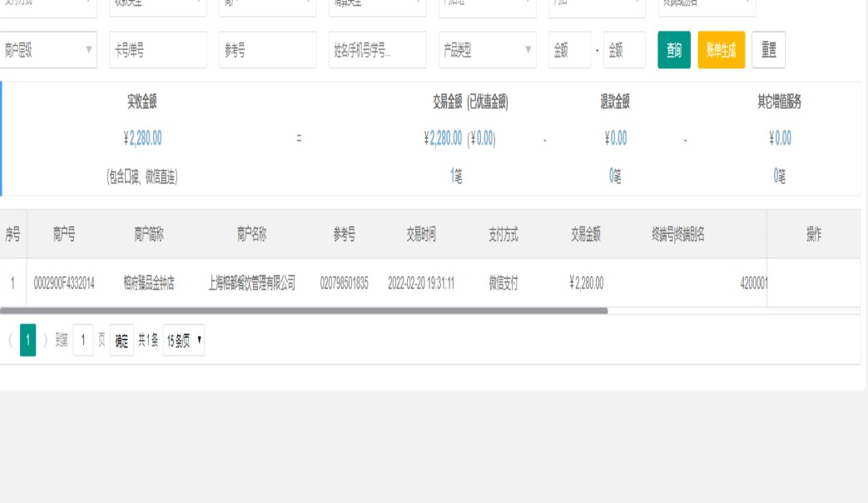Open the 15条/页 page size selector
The width and height of the screenshot is (868, 503).
point(183,340)
